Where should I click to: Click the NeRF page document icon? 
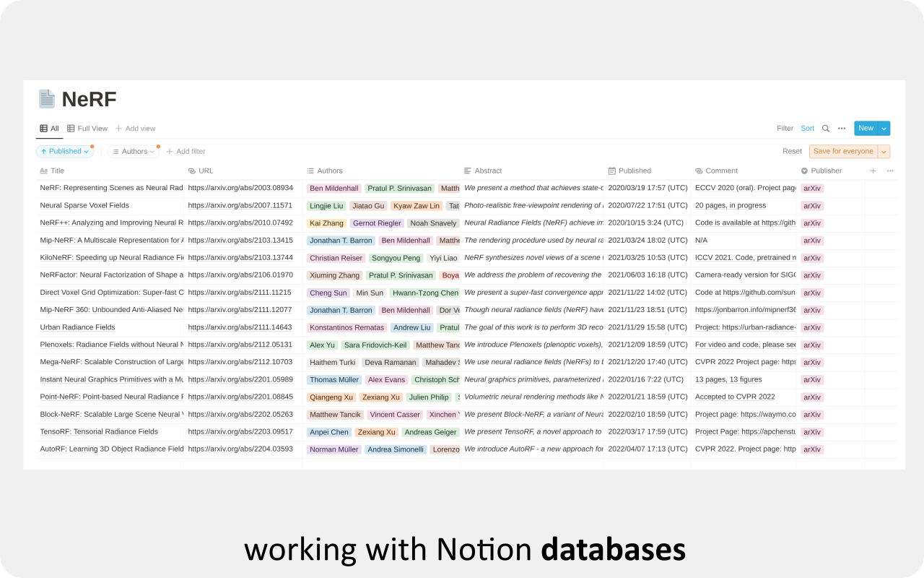coord(46,99)
